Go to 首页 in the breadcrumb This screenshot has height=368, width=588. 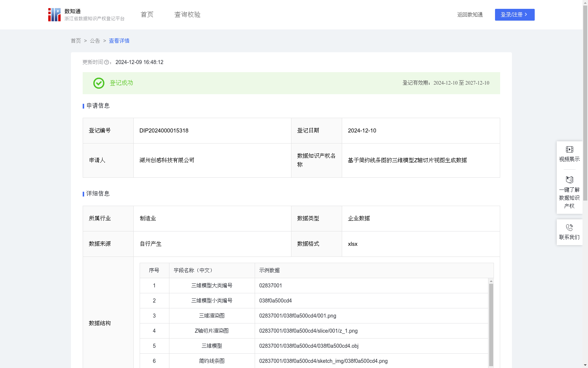76,41
